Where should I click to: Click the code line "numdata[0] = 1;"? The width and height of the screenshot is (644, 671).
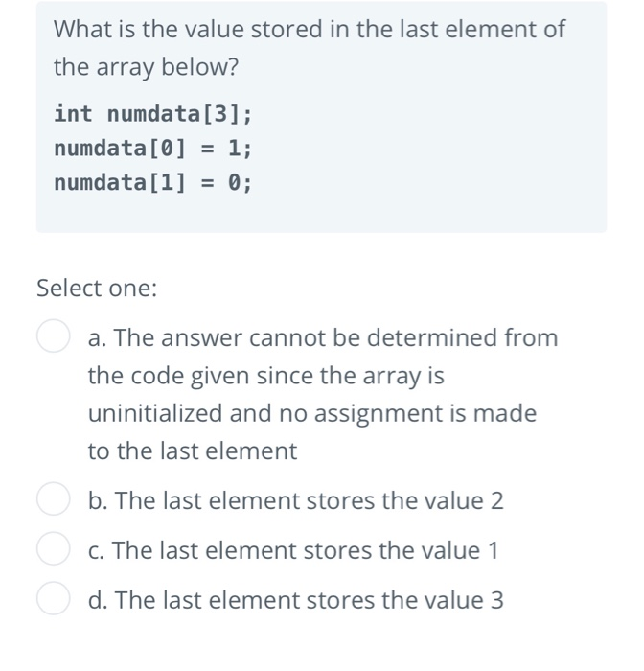[x=153, y=149]
